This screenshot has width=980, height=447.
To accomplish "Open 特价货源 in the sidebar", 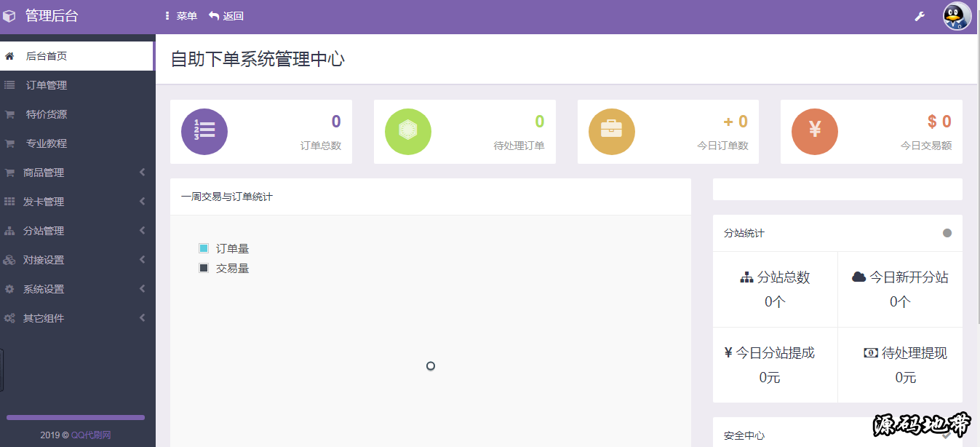I will point(78,114).
